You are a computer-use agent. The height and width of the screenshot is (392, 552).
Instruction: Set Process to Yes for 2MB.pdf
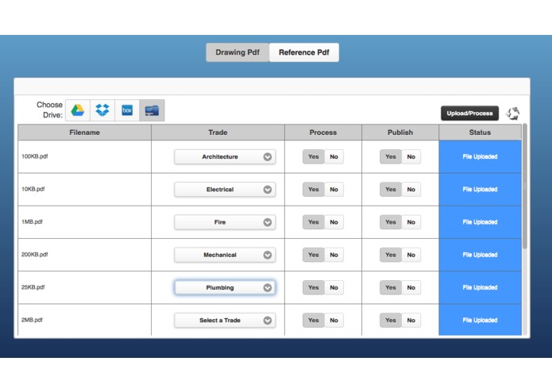(313, 321)
